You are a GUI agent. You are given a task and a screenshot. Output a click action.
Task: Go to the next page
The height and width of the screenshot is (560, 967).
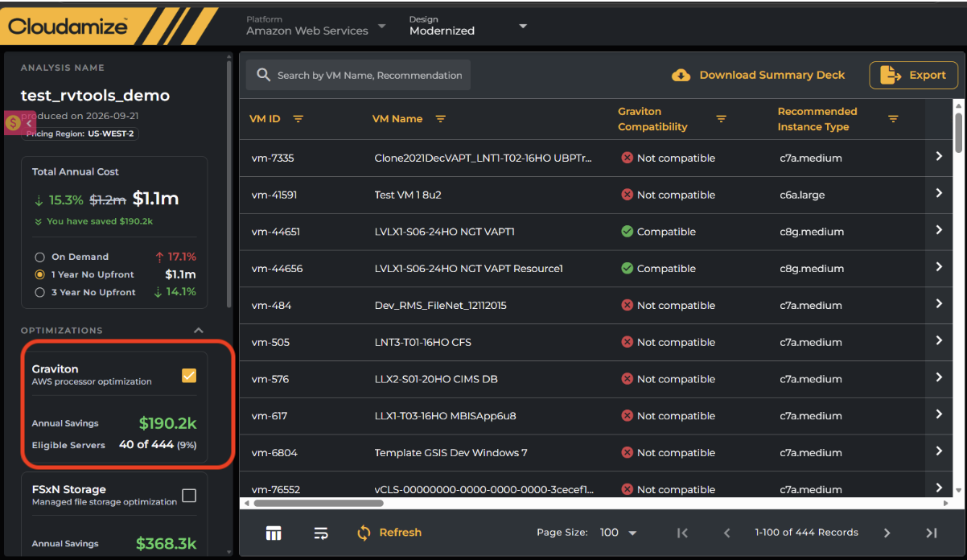(887, 533)
